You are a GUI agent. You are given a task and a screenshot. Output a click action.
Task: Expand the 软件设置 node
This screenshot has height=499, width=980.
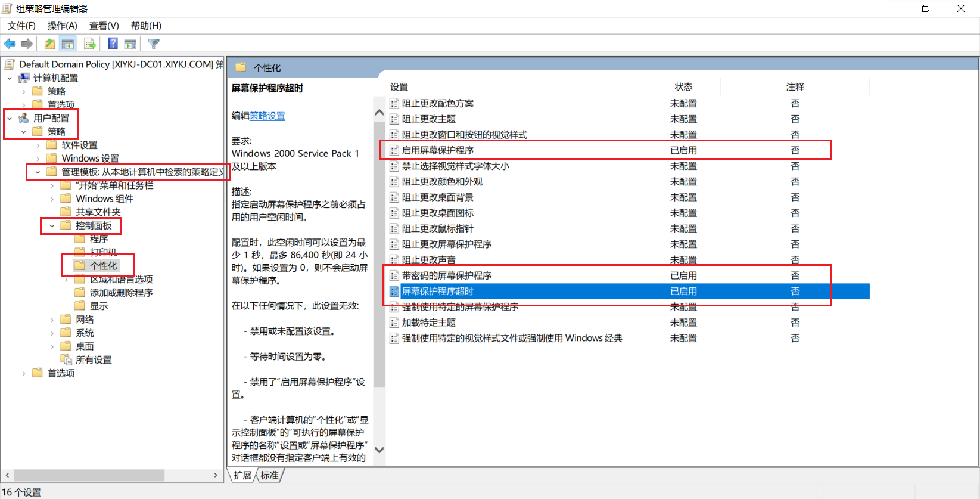38,145
